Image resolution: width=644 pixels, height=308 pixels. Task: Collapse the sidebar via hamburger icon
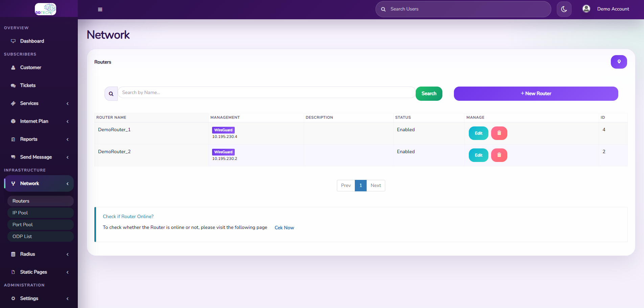point(100,9)
